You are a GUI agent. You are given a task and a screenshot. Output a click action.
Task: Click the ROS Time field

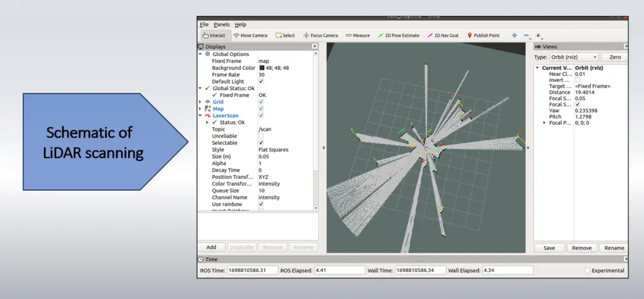point(252,271)
